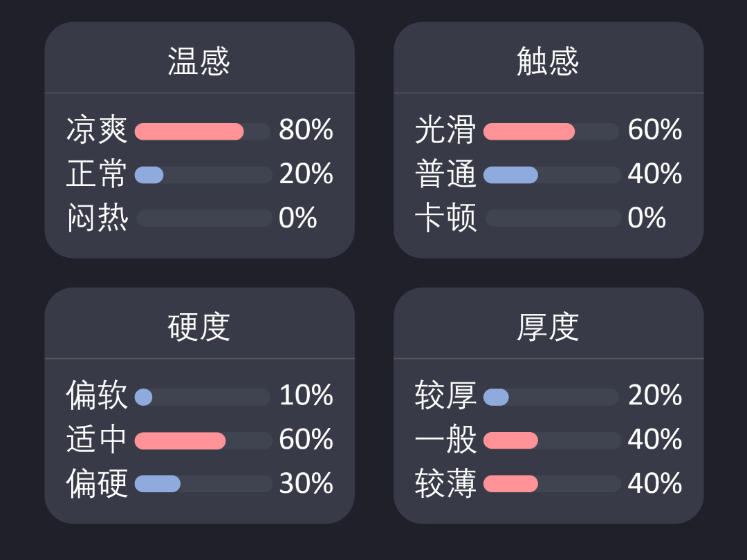Click the 凉爽 80% progress bar
This screenshot has width=747, height=560.
(x=203, y=131)
